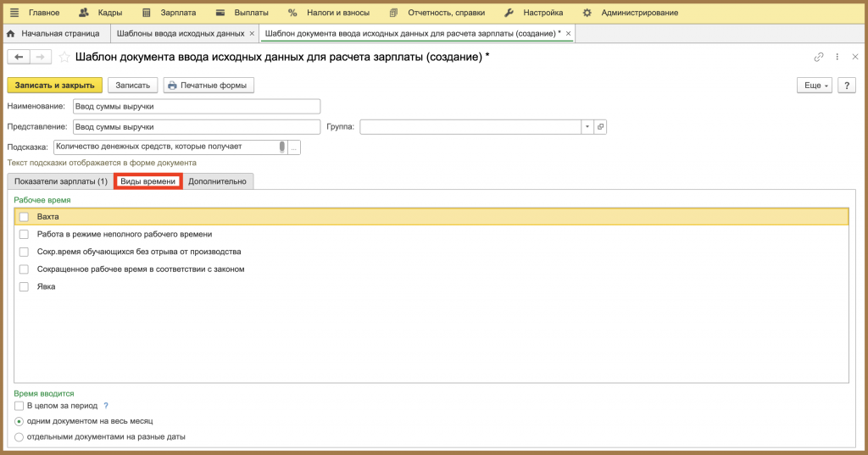Select the Явка row text
Screen dimensions: 868x455
pyautogui.click(x=46, y=286)
